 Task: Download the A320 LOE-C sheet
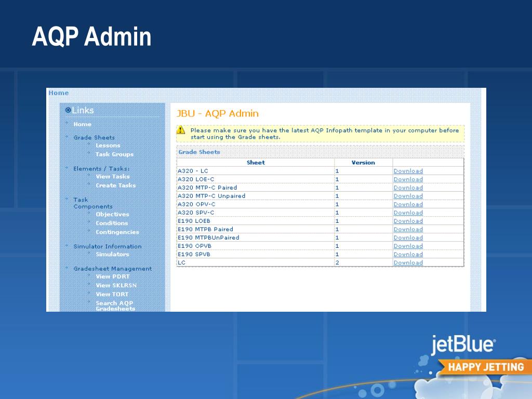pos(408,179)
